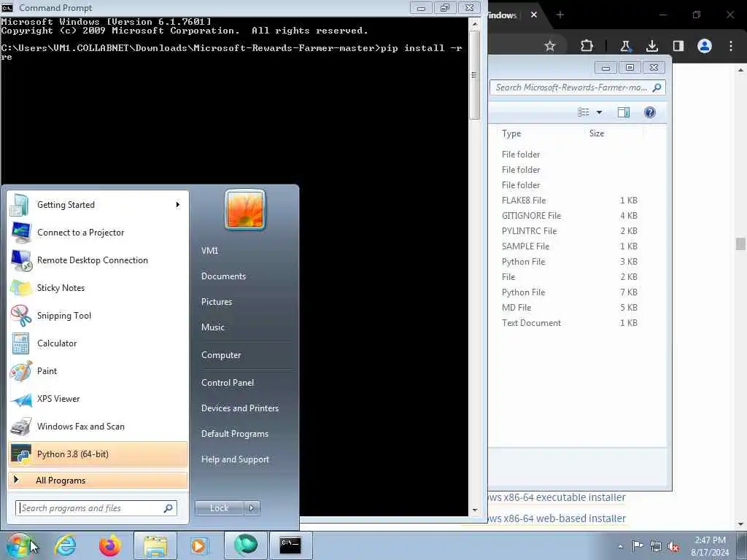
Task: Click Explorer search box for Microsoft-Rewards-Farmer
Action: (x=578, y=87)
